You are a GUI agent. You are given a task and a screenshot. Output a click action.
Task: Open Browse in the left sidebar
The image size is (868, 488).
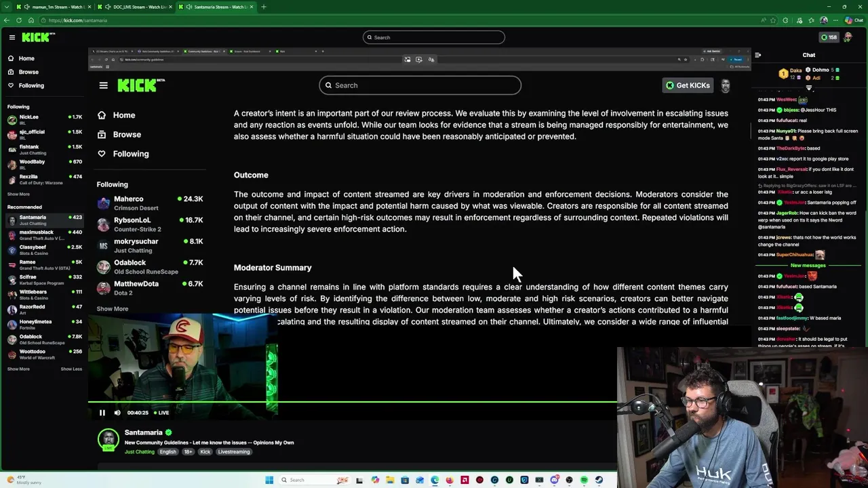(x=28, y=72)
